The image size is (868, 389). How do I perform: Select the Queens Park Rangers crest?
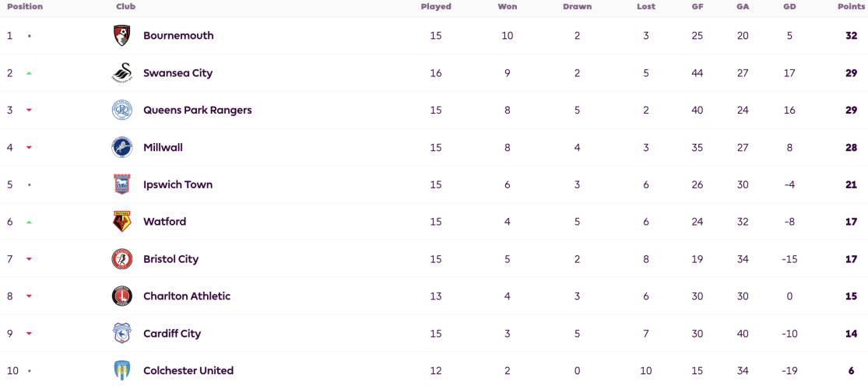point(121,110)
